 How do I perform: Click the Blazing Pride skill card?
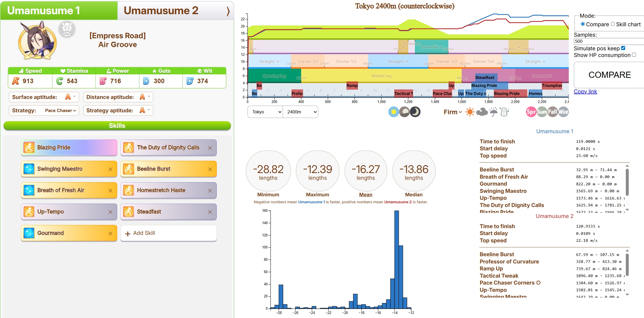[69, 147]
